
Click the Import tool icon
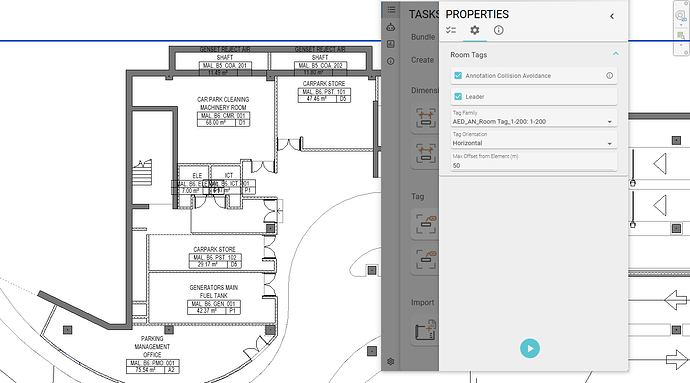[425, 330]
